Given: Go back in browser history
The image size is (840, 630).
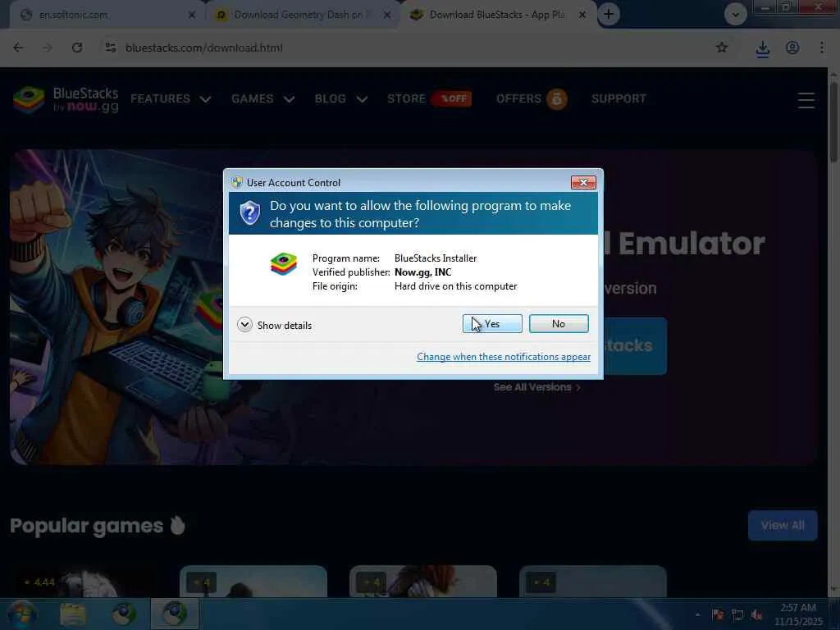Looking at the screenshot, I should click(x=18, y=48).
